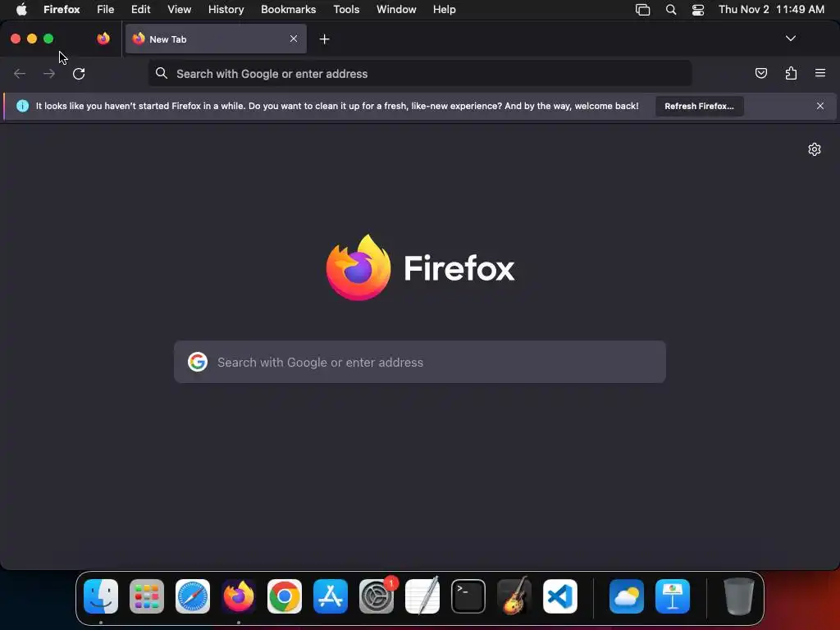The width and height of the screenshot is (840, 630).
Task: Open the Window menu
Action: click(396, 10)
